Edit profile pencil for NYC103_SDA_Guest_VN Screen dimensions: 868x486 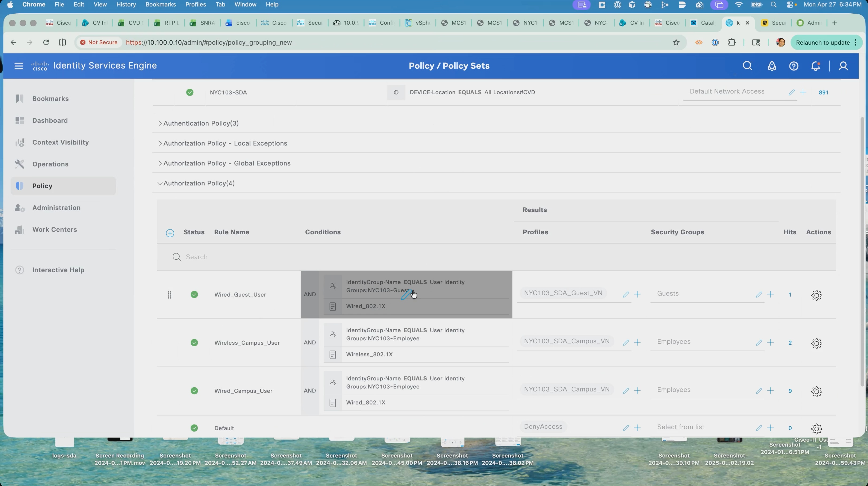pyautogui.click(x=626, y=295)
